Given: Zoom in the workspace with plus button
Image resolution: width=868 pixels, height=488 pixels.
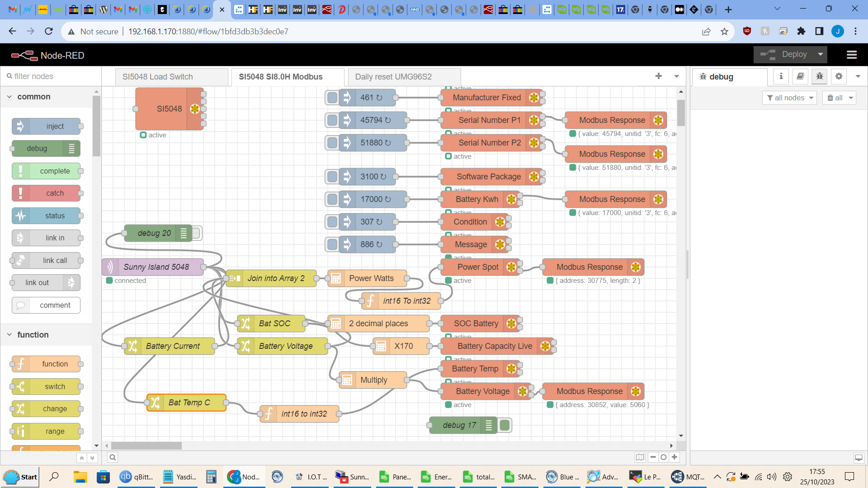Looking at the screenshot, I should [x=675, y=457].
